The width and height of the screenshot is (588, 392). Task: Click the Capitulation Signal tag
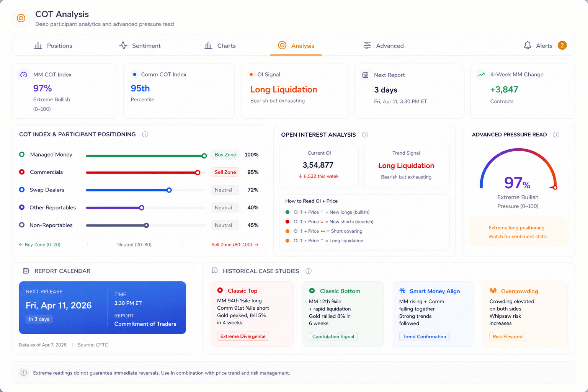[x=333, y=336]
